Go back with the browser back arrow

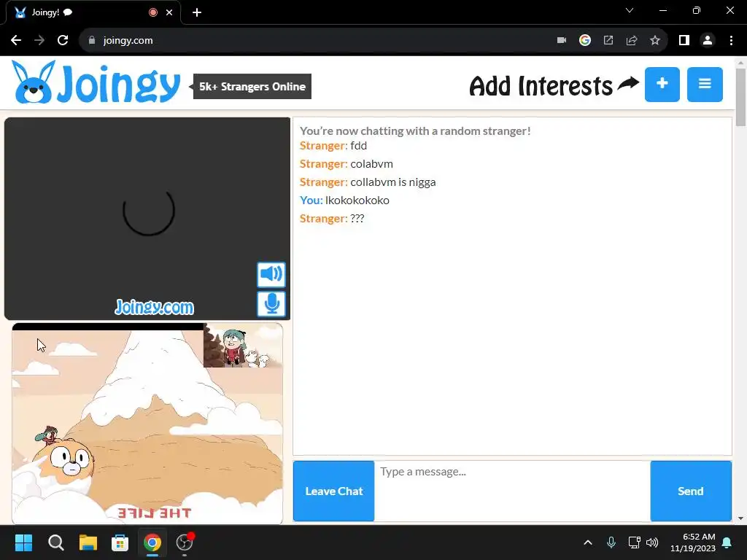pyautogui.click(x=16, y=41)
